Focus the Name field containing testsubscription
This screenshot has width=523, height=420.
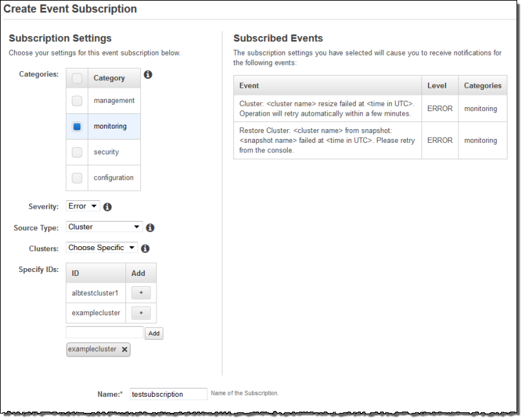click(x=168, y=394)
